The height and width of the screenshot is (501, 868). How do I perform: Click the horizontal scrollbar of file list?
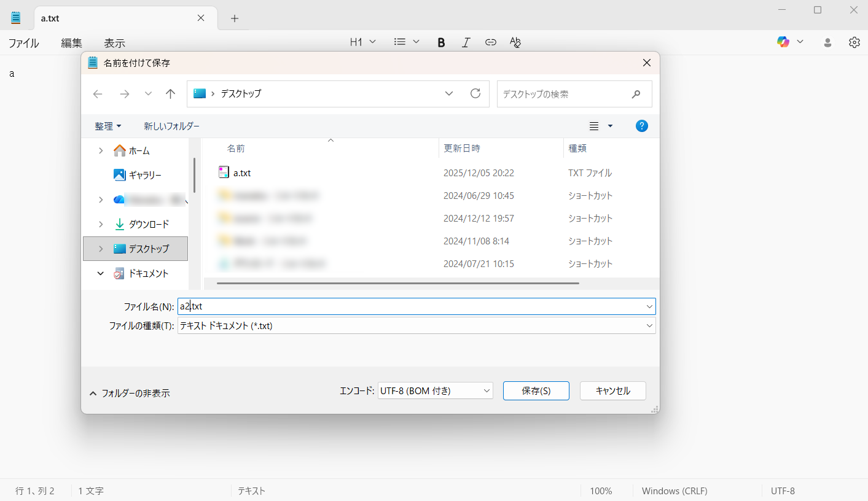(x=398, y=283)
